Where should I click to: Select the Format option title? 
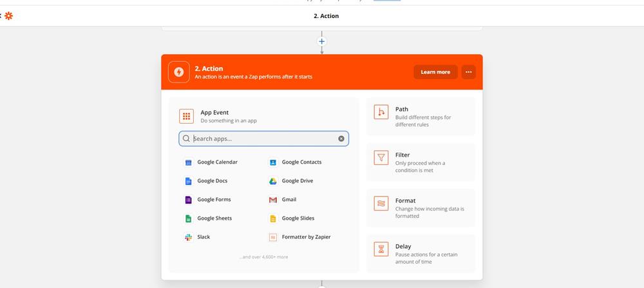tap(405, 200)
